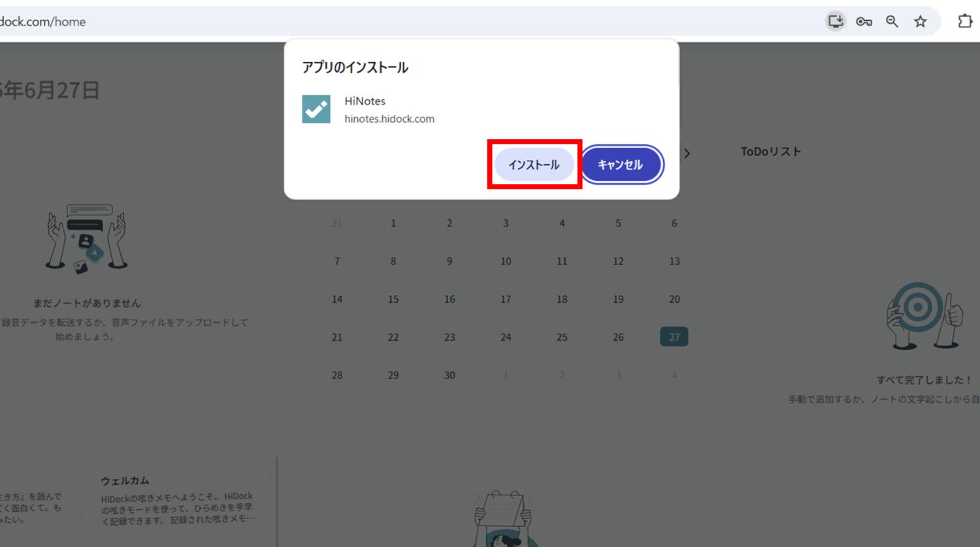The width and height of the screenshot is (980, 547).
Task: Select date 11 in the calendar
Action: pyautogui.click(x=562, y=261)
